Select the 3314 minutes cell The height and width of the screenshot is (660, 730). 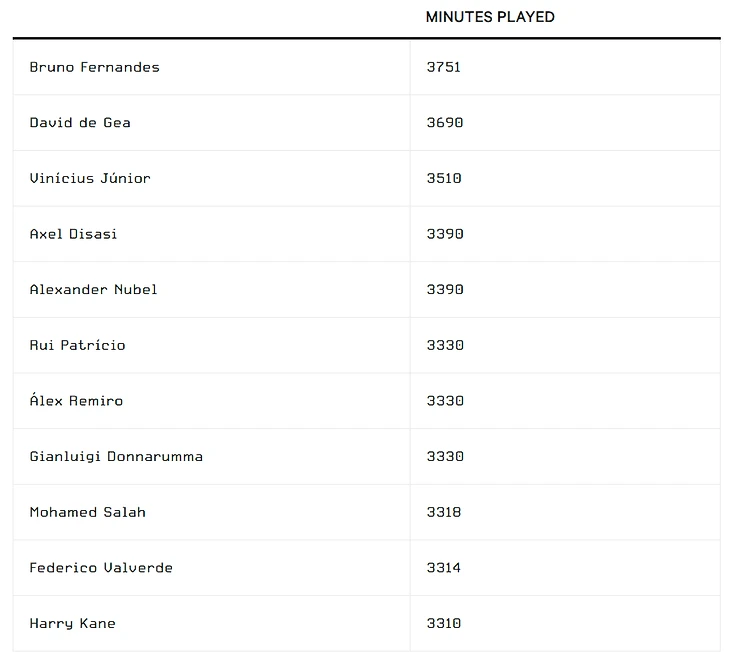coord(444,568)
